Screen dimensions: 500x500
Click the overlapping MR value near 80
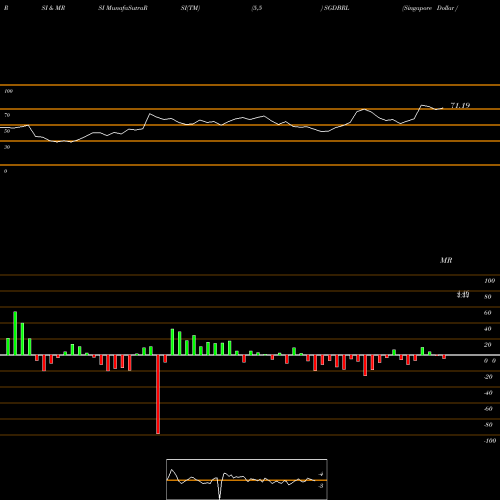pos(463,294)
